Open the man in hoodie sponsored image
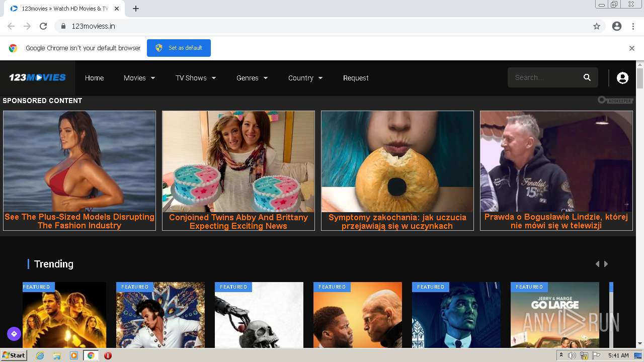644x362 pixels. [556, 161]
